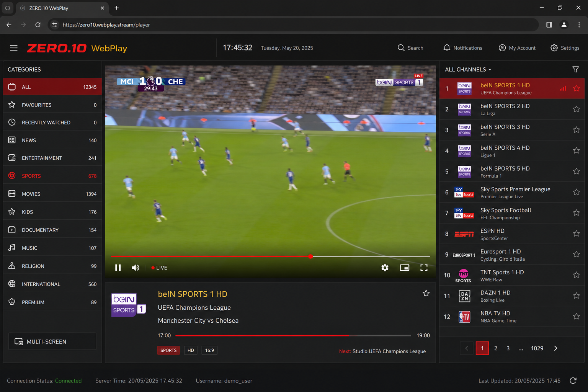The image size is (588, 392).
Task: Click the KIDS category star icon
Action: coord(12,212)
